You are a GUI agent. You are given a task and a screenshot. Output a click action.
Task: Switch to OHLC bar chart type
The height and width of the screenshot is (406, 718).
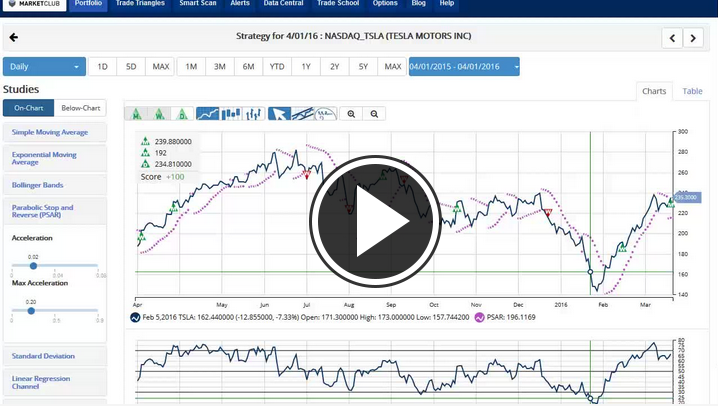(x=253, y=114)
